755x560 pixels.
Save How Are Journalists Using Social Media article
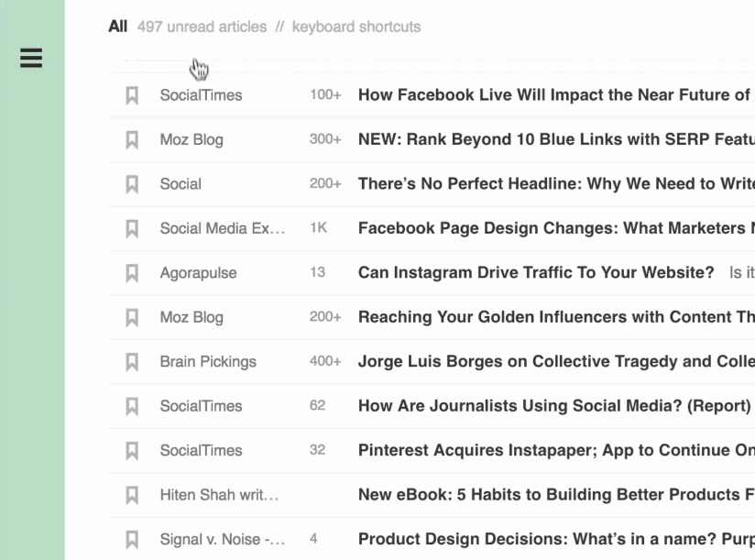click(132, 406)
